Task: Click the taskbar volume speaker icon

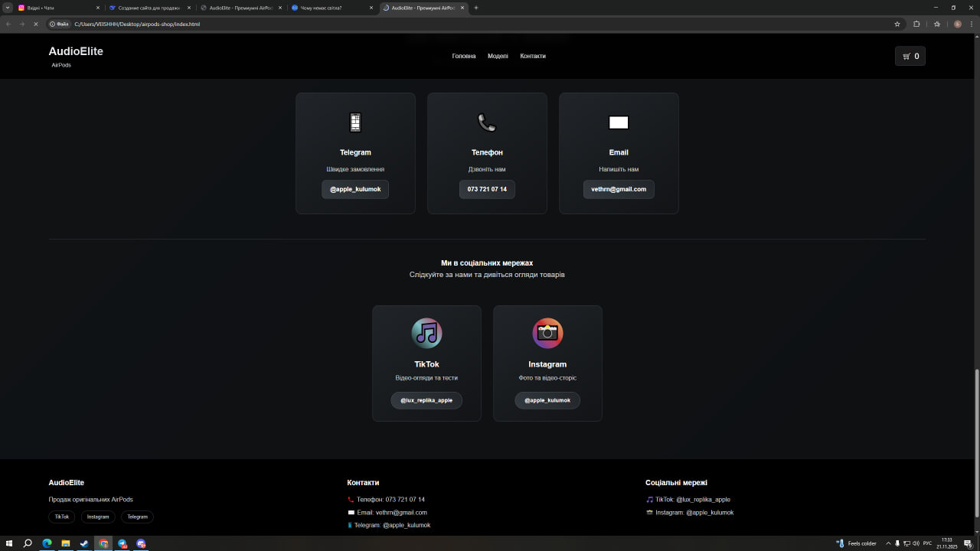Action: click(x=916, y=543)
